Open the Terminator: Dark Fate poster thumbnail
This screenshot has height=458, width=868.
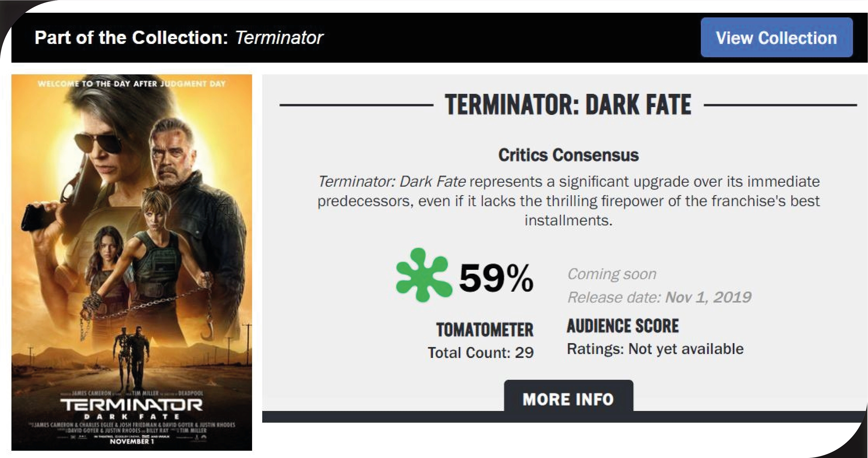[x=131, y=236]
